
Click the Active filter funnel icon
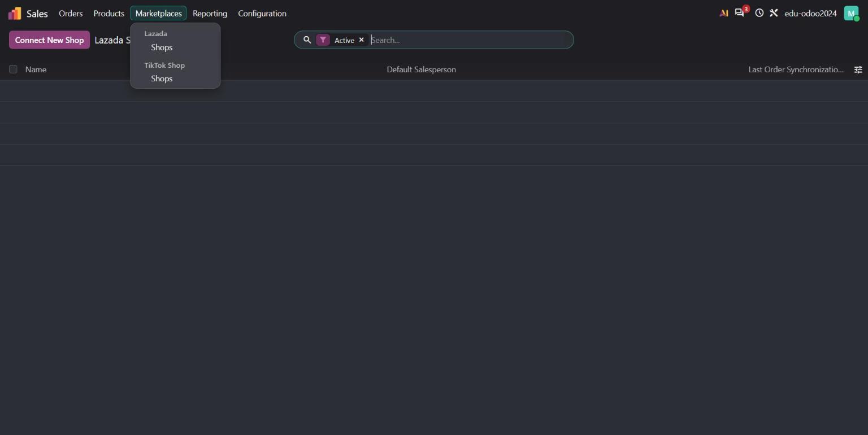point(323,40)
